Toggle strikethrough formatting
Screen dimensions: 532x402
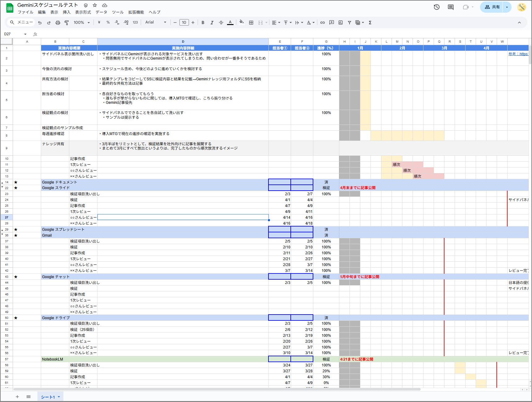coord(221,23)
